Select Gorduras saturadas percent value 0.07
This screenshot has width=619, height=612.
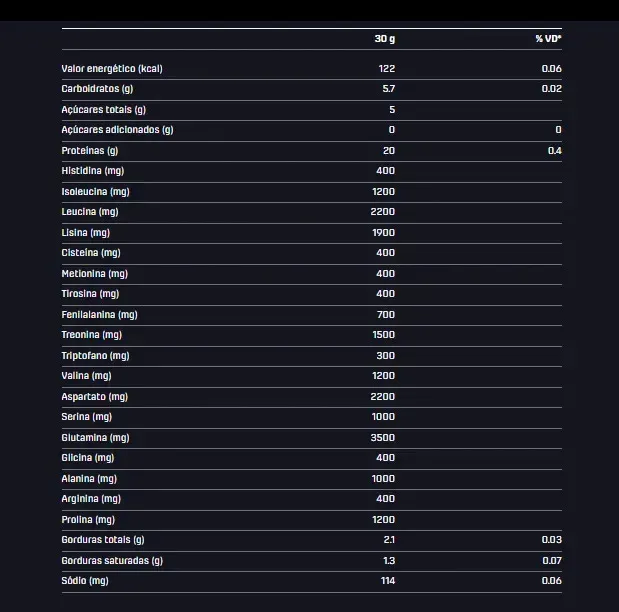(x=552, y=561)
